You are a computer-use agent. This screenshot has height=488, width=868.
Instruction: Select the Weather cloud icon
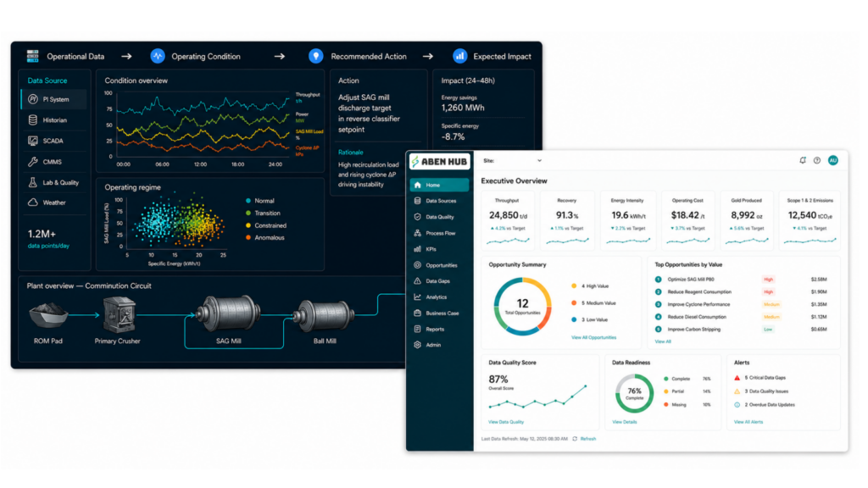[x=33, y=202]
